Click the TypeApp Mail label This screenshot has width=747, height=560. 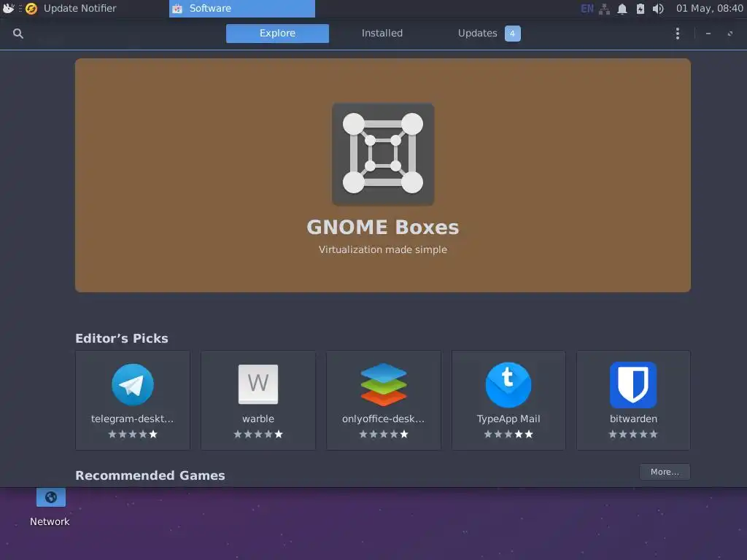click(x=508, y=419)
